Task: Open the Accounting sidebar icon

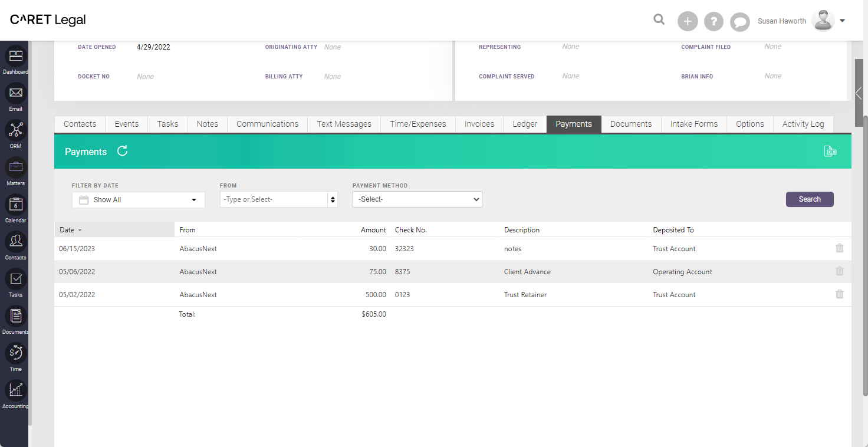Action: [x=16, y=390]
